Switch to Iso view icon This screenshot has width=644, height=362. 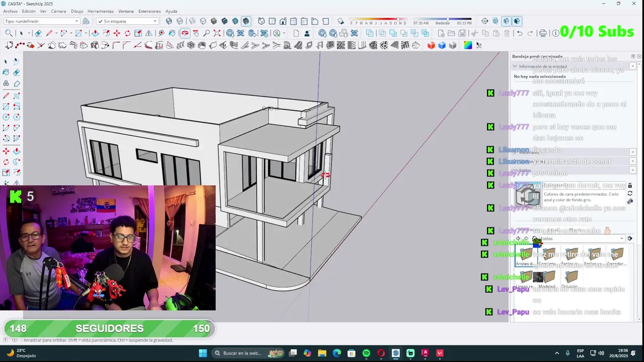coord(261,21)
